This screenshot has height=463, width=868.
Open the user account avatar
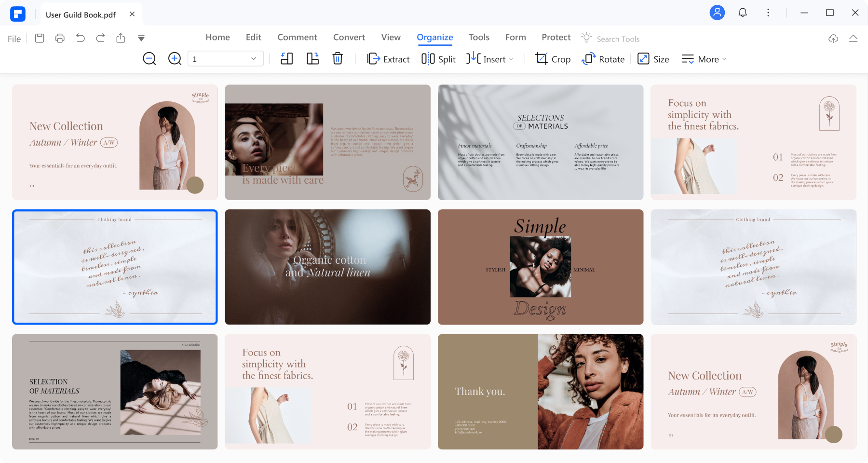[x=717, y=13]
